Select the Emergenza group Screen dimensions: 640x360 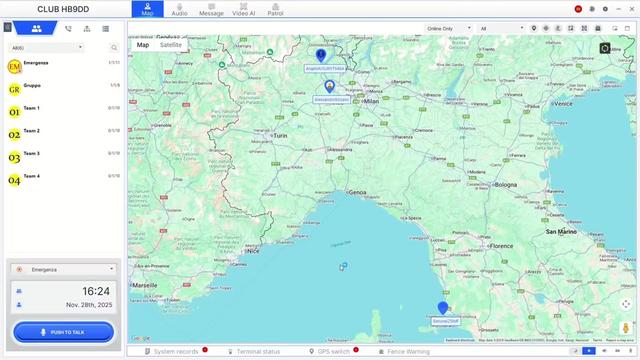[64, 66]
